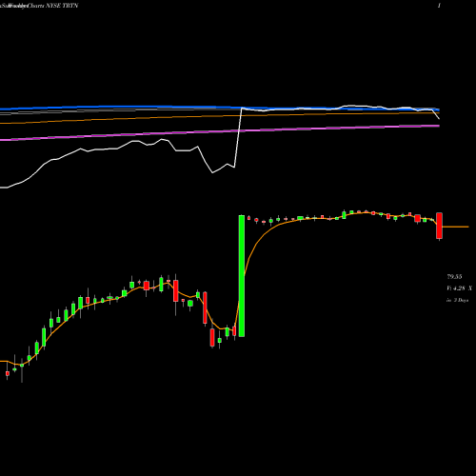Click the white indicator line's low point before the spike

point(212,172)
